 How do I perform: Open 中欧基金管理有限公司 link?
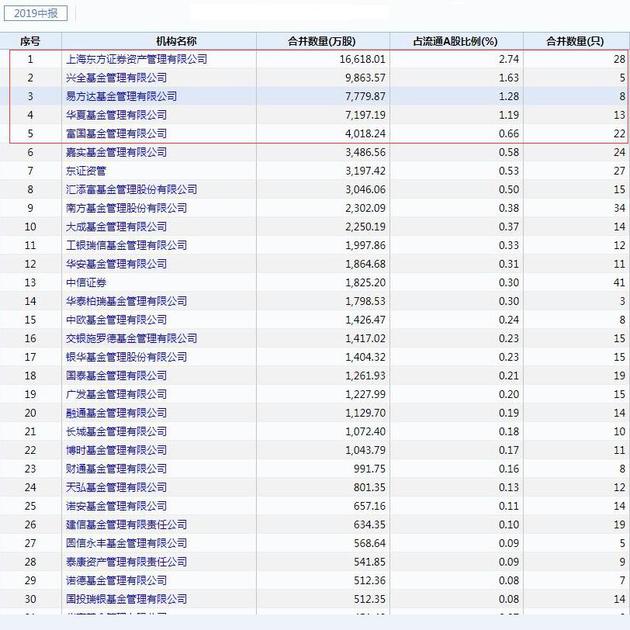pos(117,319)
